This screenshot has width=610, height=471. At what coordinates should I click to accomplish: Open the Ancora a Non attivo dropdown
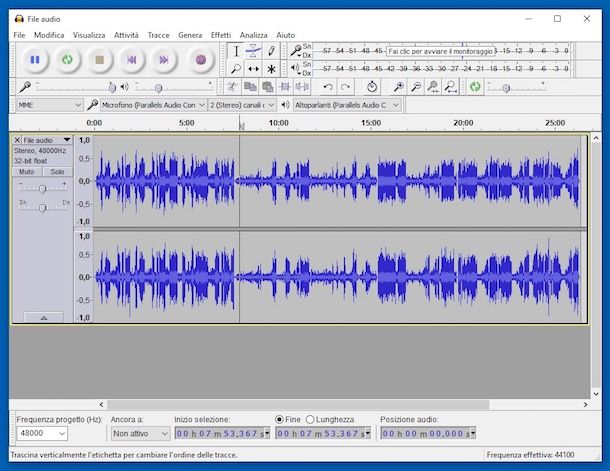click(140, 433)
